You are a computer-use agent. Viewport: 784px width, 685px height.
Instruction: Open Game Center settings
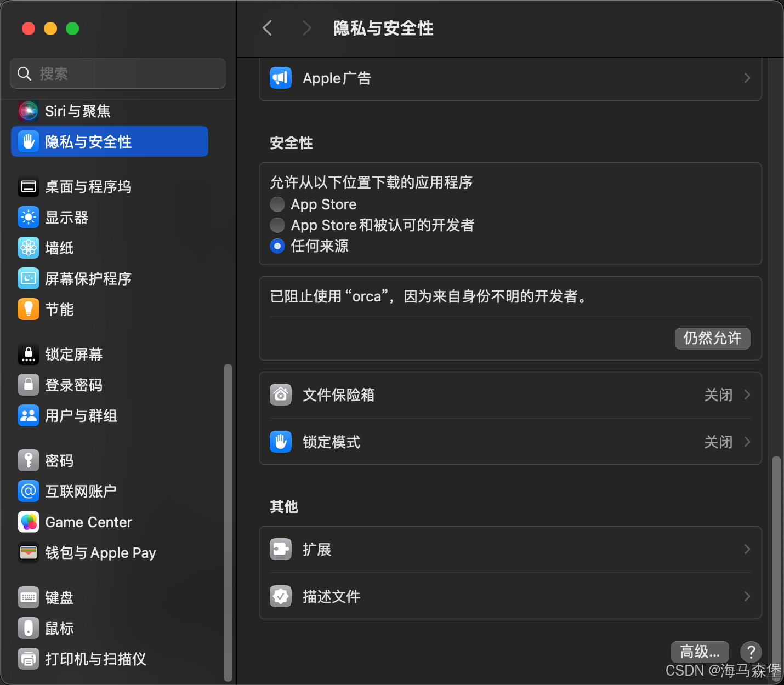[88, 522]
